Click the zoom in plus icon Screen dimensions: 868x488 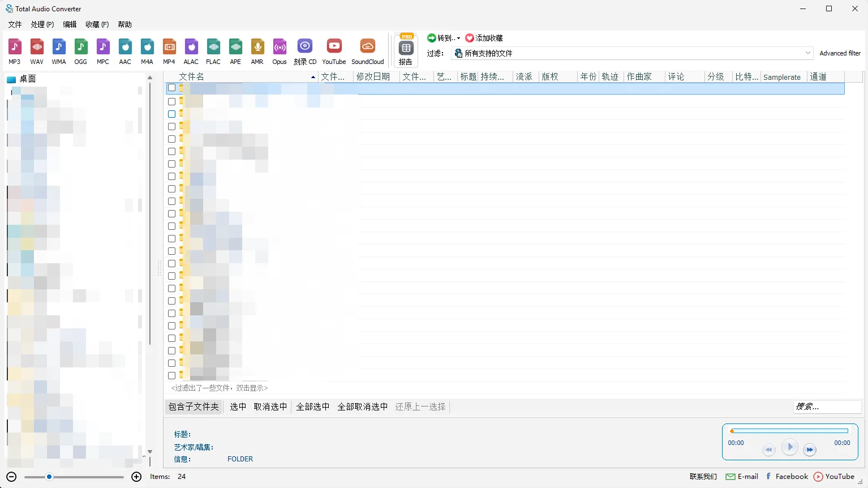tap(136, 477)
